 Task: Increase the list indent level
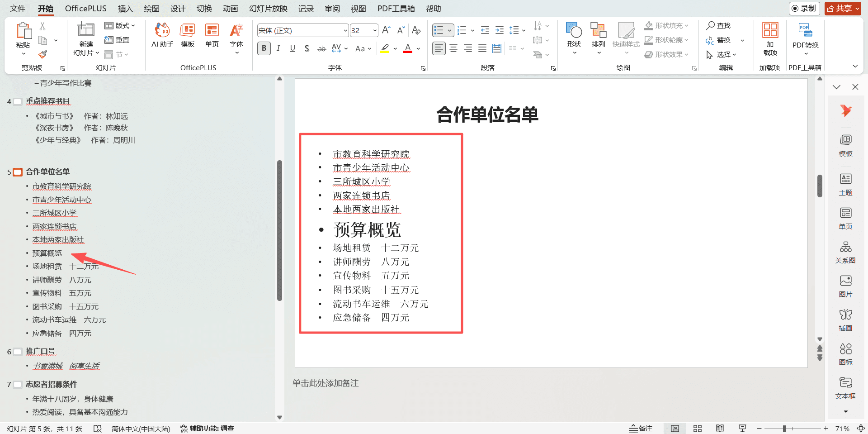tap(500, 30)
